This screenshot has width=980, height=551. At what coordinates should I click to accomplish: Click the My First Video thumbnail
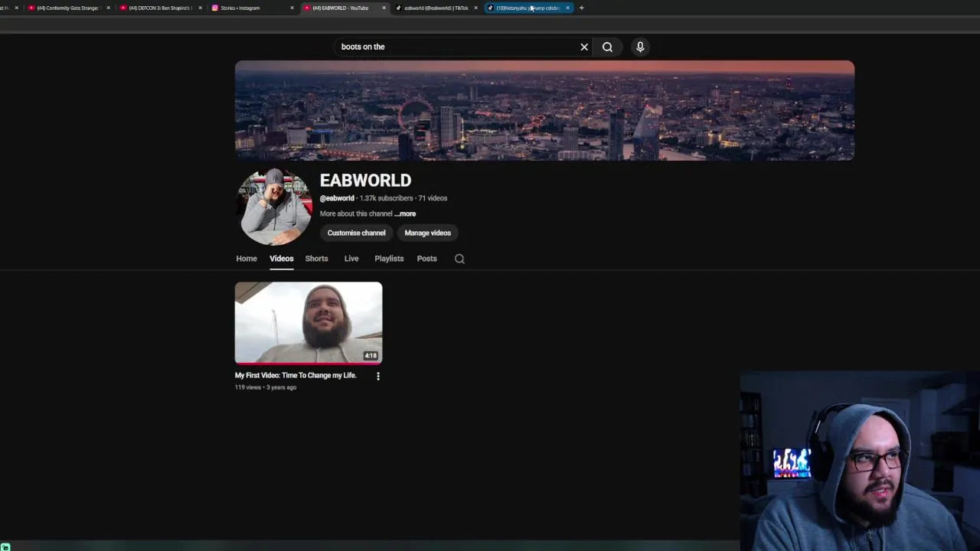click(x=309, y=322)
